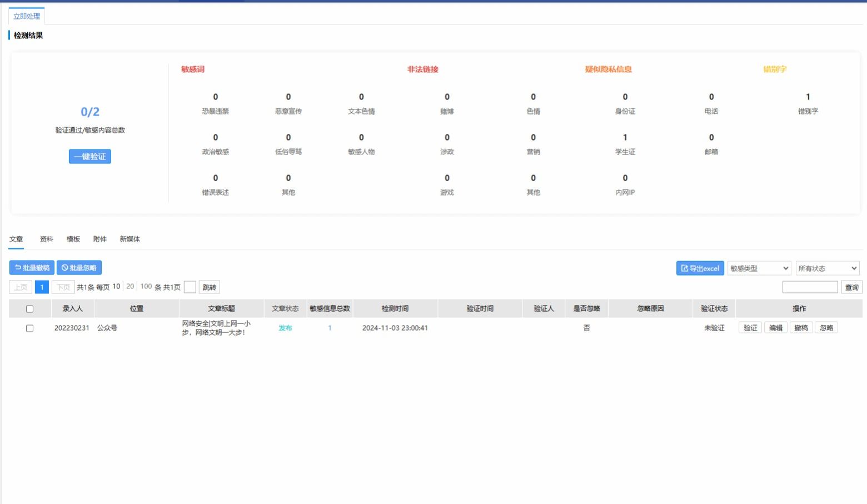
Task: Switch to the 模板 tab
Action: (x=73, y=239)
